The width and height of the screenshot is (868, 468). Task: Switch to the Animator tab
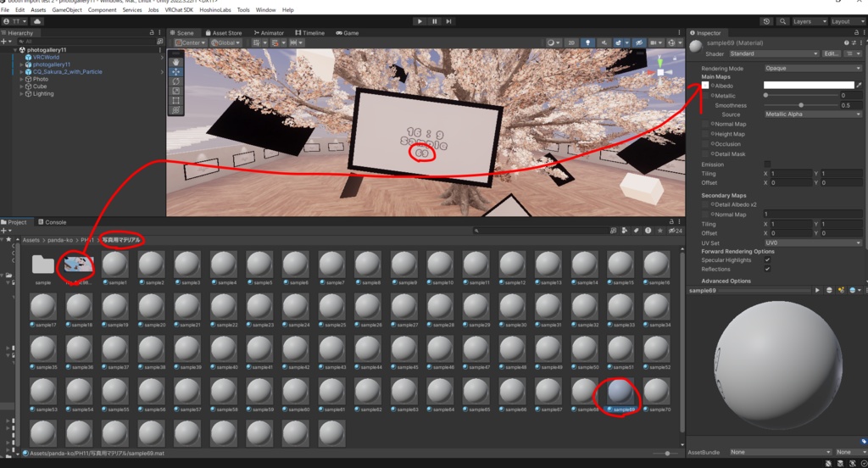pyautogui.click(x=269, y=33)
